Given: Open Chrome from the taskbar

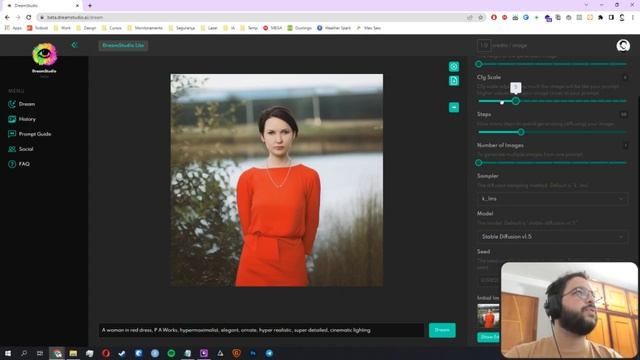Looking at the screenshot, I should 57,353.
